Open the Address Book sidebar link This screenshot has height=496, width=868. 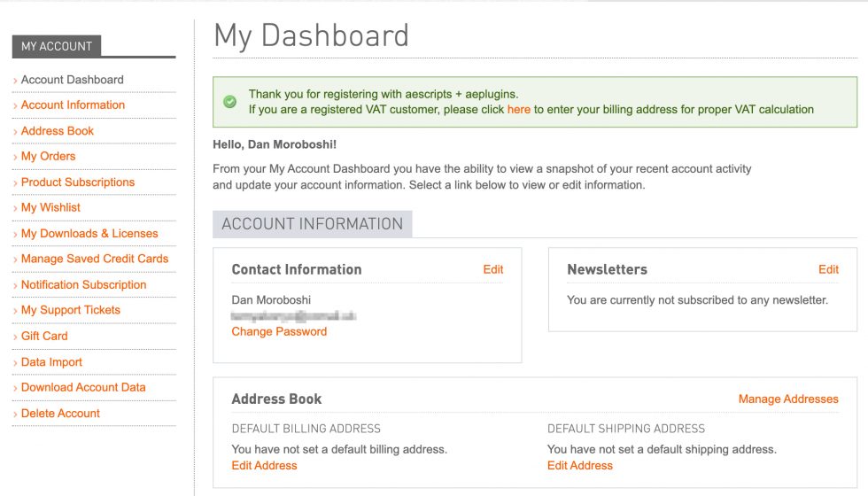coord(58,130)
